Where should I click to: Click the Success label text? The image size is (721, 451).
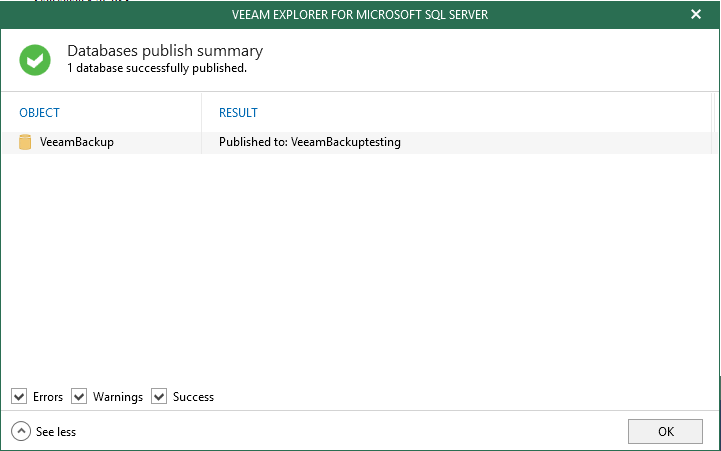click(193, 397)
